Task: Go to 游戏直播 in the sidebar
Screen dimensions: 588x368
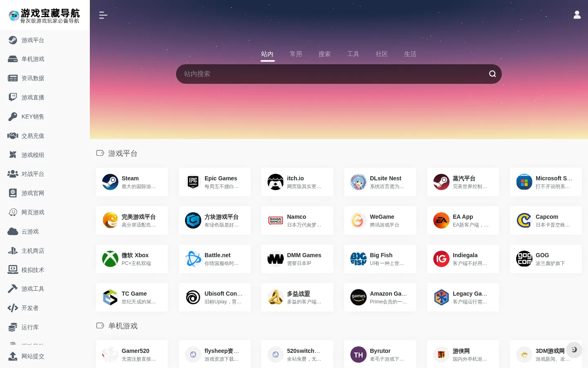Action: [45, 98]
